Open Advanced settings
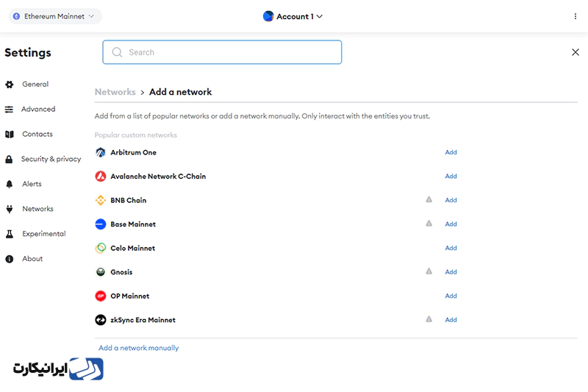The height and width of the screenshot is (392, 588). point(38,109)
